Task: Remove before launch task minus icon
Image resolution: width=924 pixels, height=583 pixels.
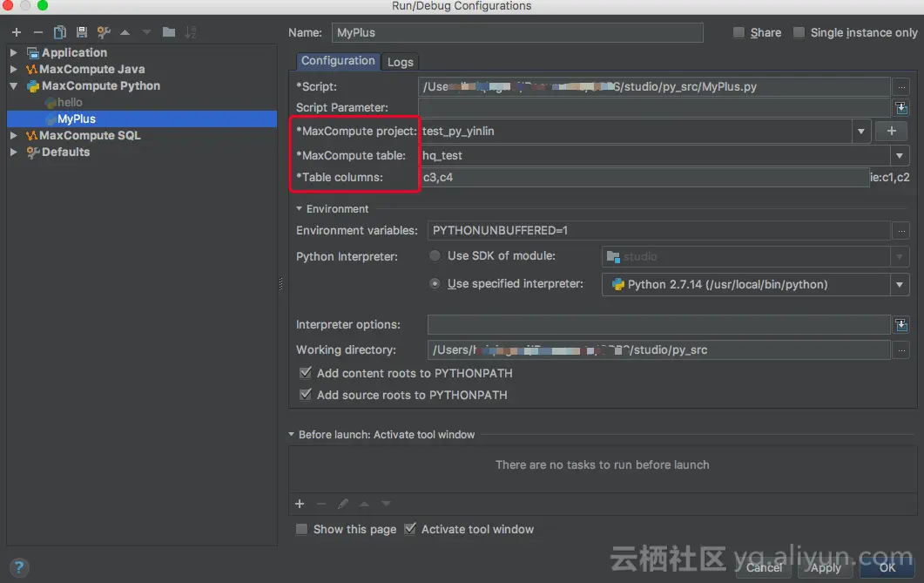Action: coord(321,504)
